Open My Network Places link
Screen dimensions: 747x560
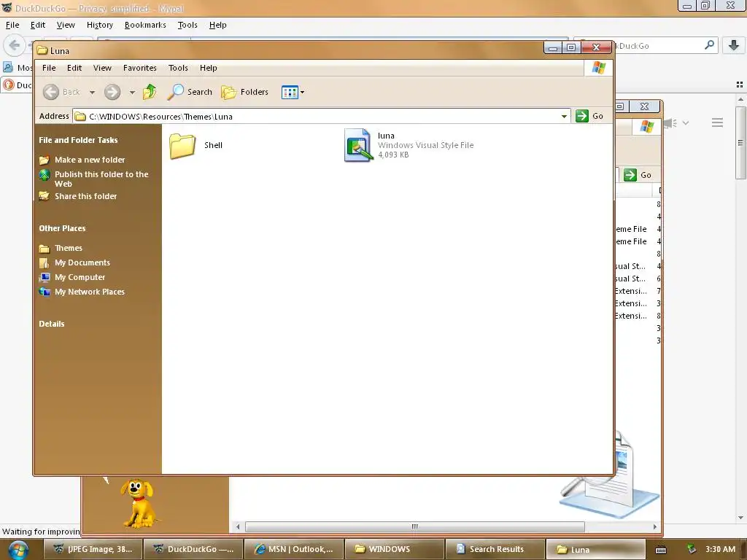[89, 292]
